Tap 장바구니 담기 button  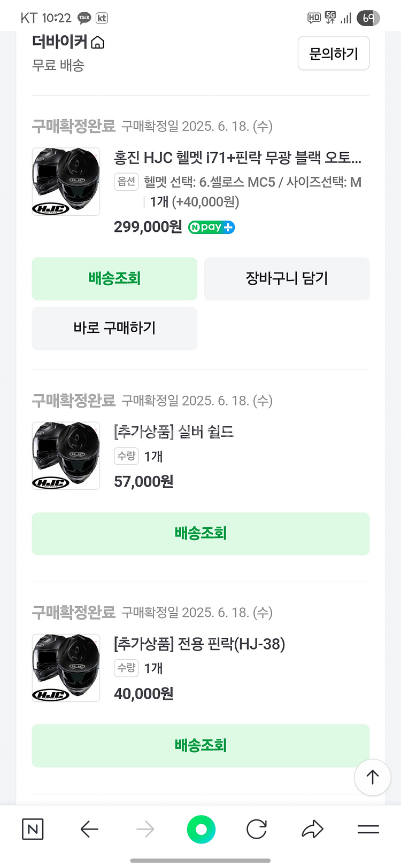pos(287,278)
